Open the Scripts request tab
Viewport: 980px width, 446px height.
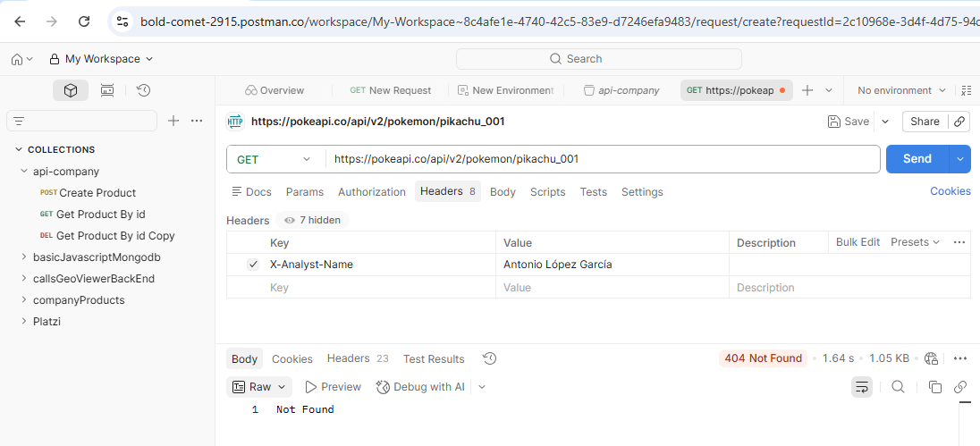pos(547,192)
